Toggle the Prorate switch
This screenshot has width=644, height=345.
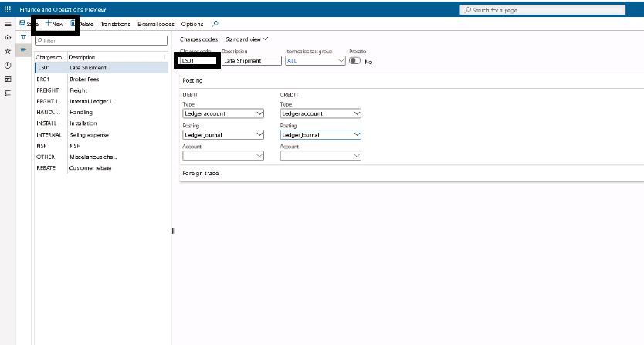[x=355, y=61]
